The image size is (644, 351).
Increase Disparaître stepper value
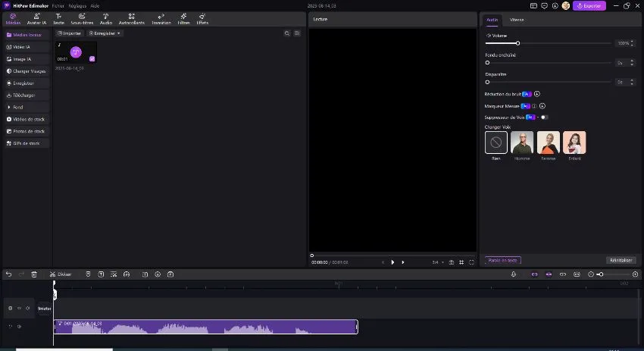[x=632, y=80]
